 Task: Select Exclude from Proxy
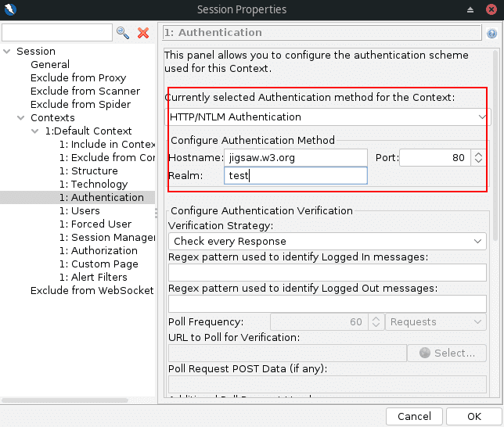78,77
